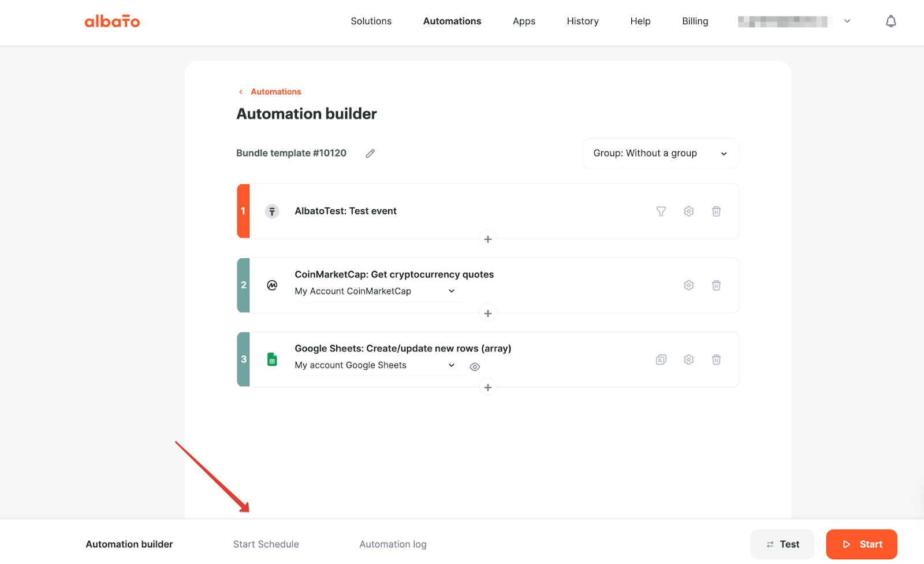Delete the CoinMarketCap step
Screen dimensions: 924x564
(x=716, y=285)
